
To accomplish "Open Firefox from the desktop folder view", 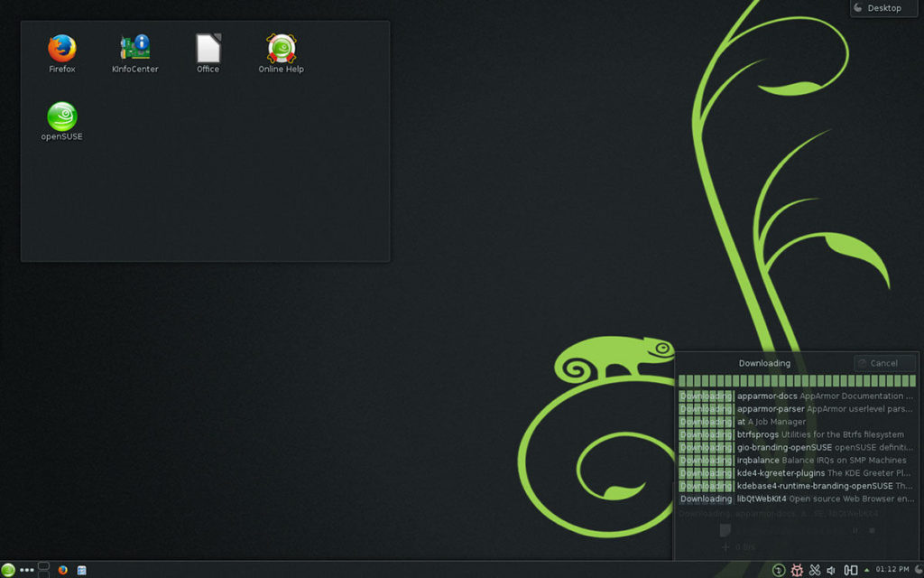I will tap(60, 50).
